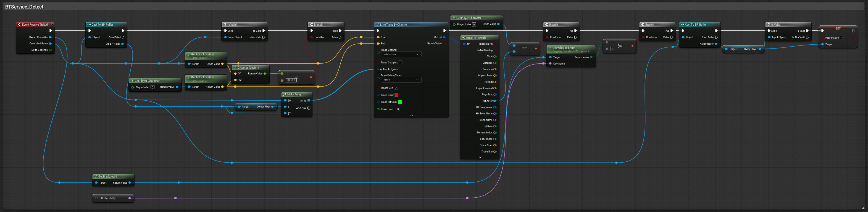Open the Draw Debug Type dropdown
The width and height of the screenshot is (868, 212).
click(401, 80)
